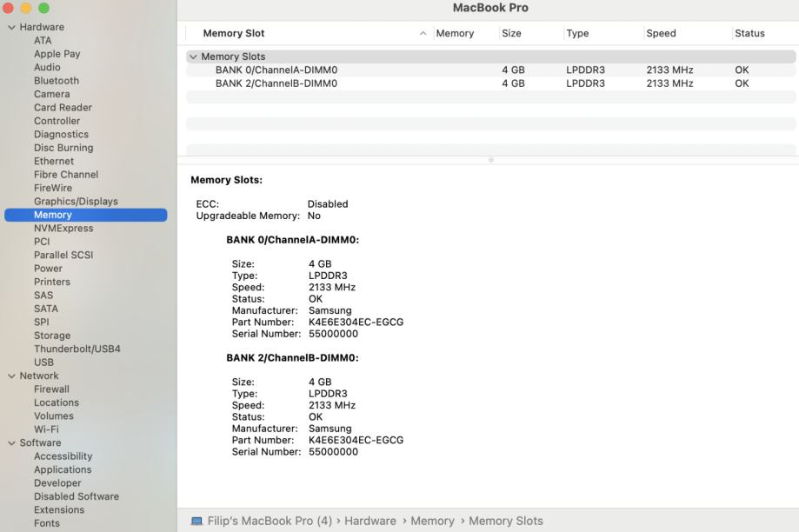The image size is (799, 532).
Task: Select Bluetooth in the sidebar
Action: pos(56,81)
